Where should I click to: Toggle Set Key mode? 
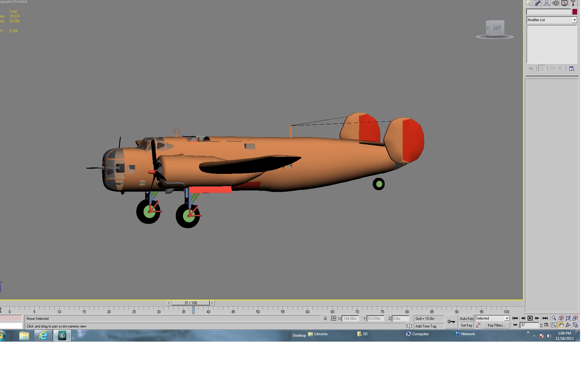(466, 325)
